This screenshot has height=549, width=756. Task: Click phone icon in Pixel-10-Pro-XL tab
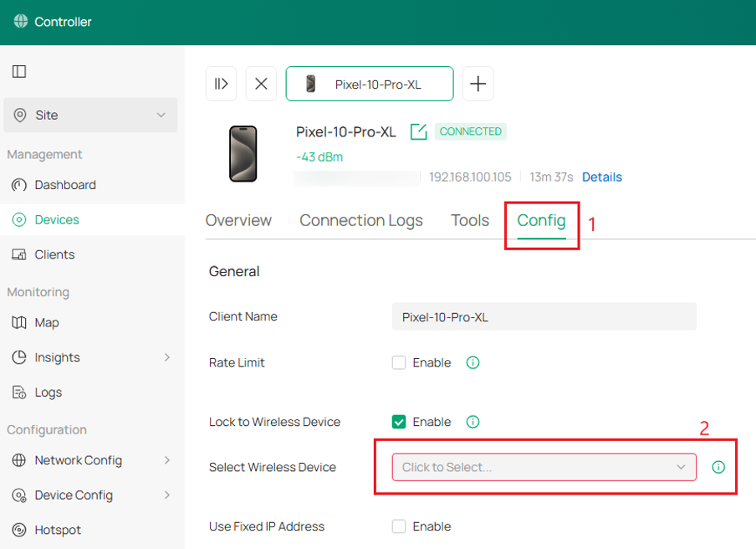click(x=311, y=84)
